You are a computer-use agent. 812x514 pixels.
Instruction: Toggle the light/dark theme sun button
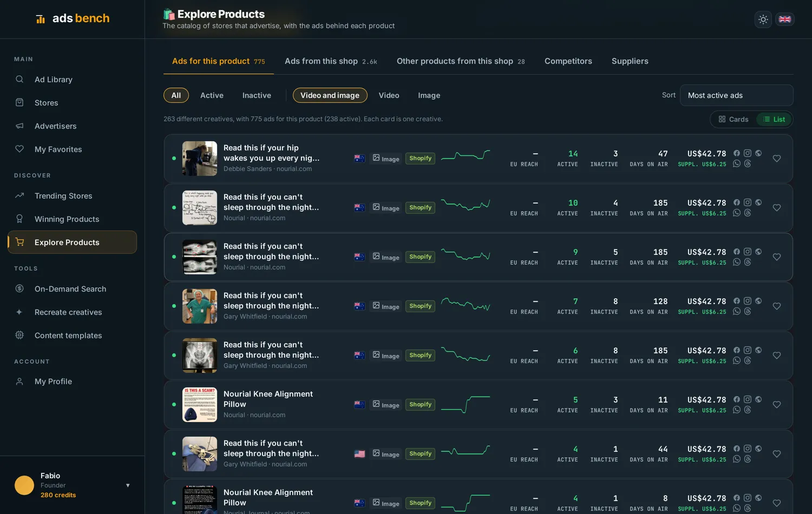click(763, 19)
